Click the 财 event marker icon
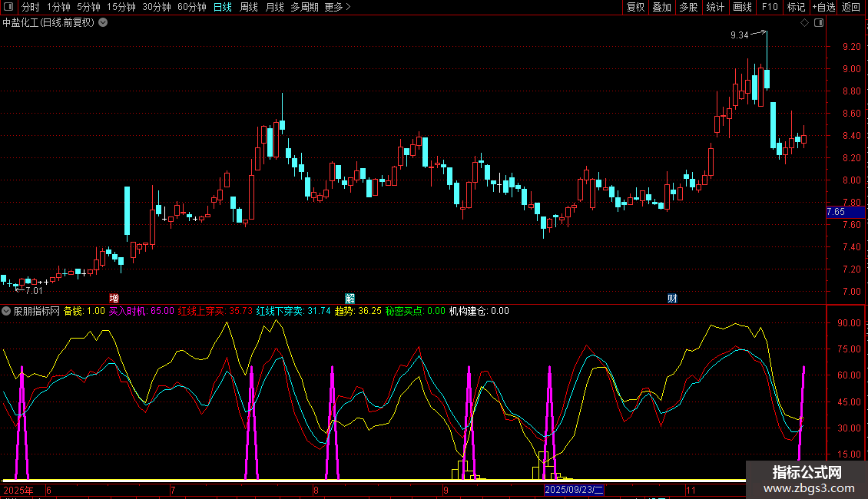Screen dimensions: 868x499 [672, 298]
